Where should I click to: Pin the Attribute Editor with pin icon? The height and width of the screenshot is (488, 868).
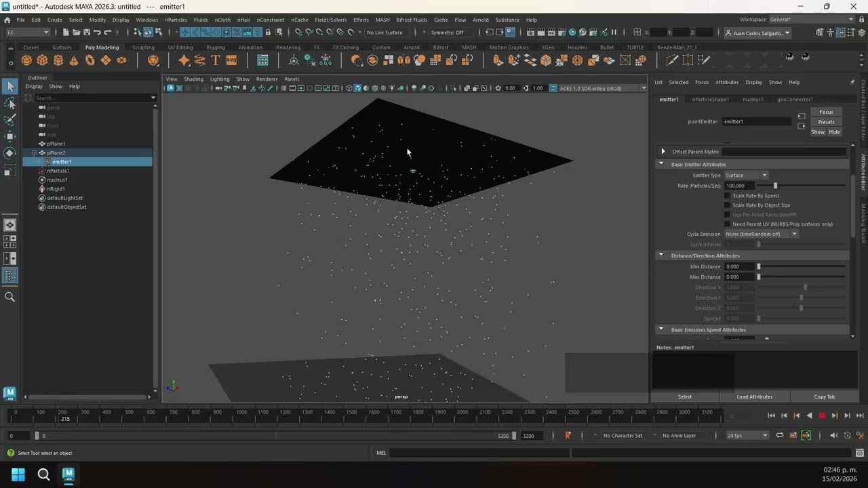point(852,82)
